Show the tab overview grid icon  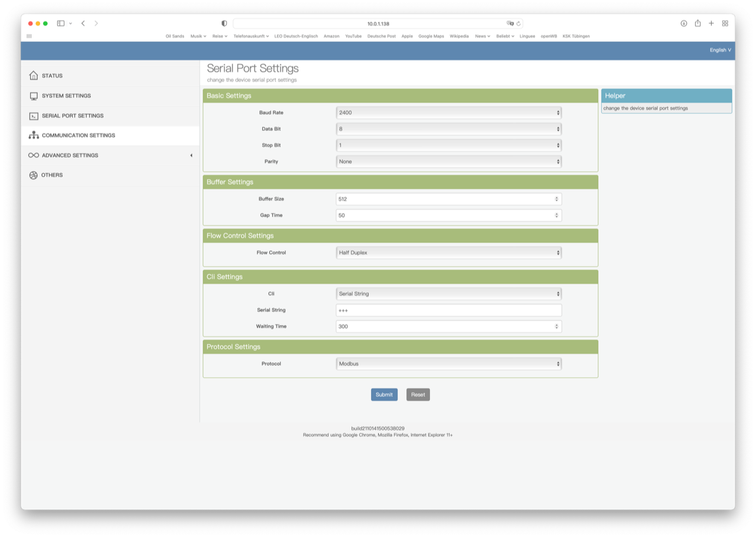tap(725, 24)
